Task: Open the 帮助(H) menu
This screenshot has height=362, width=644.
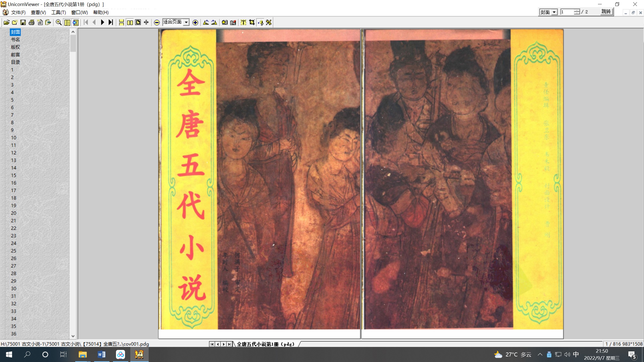Action: [101, 12]
